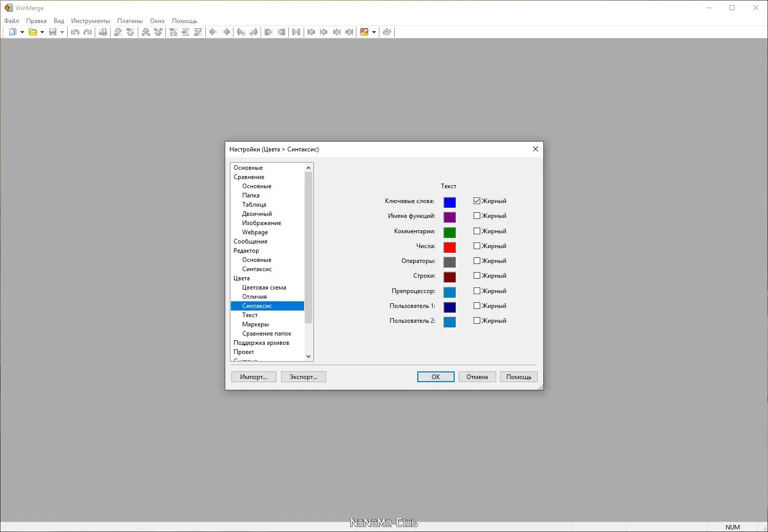Expand the Save dropdown arrow

pos(62,32)
